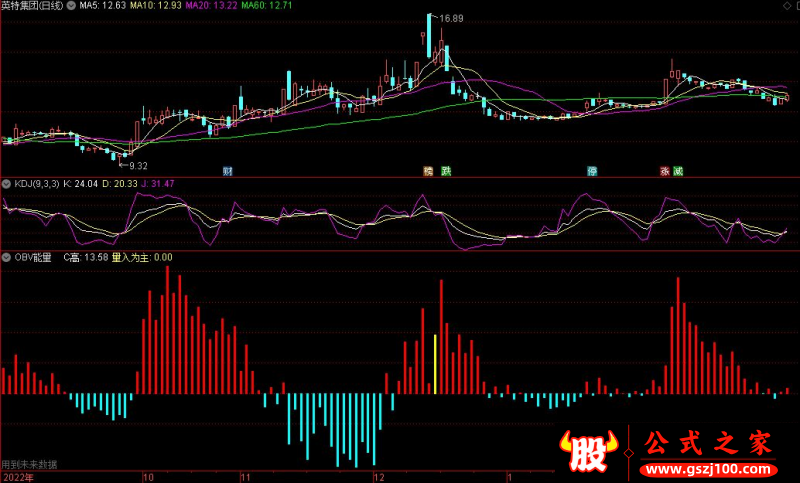The image size is (800, 483).
Task: Click the red 涨 event marker icon
Action: tap(664, 171)
